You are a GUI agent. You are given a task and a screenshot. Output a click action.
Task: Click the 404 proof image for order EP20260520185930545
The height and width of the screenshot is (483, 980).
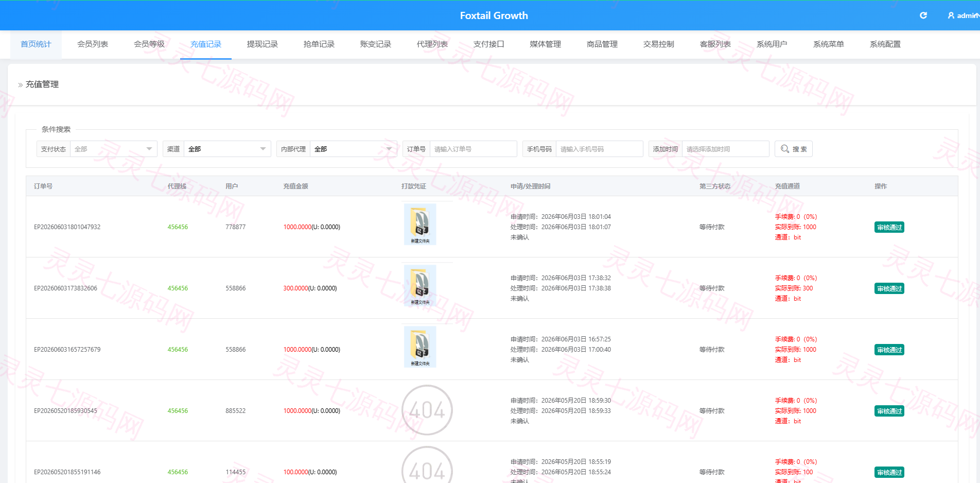coord(427,410)
